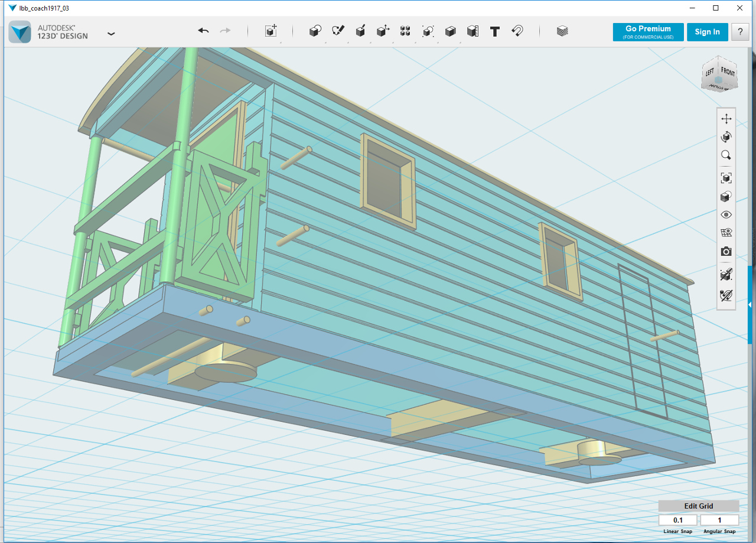Toggle snapping on or off in navigation bar
Screen dimensions: 756x543
pos(726,275)
